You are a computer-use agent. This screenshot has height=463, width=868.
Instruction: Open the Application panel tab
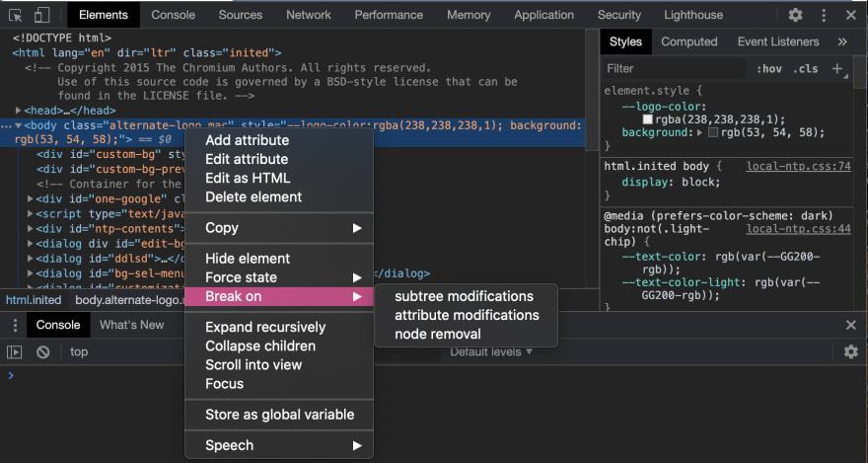tap(544, 15)
